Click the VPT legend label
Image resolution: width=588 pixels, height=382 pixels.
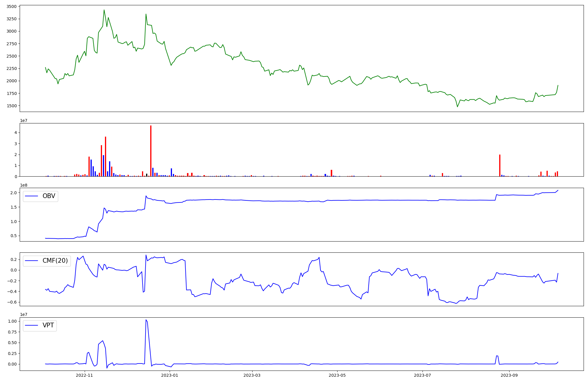48,325
